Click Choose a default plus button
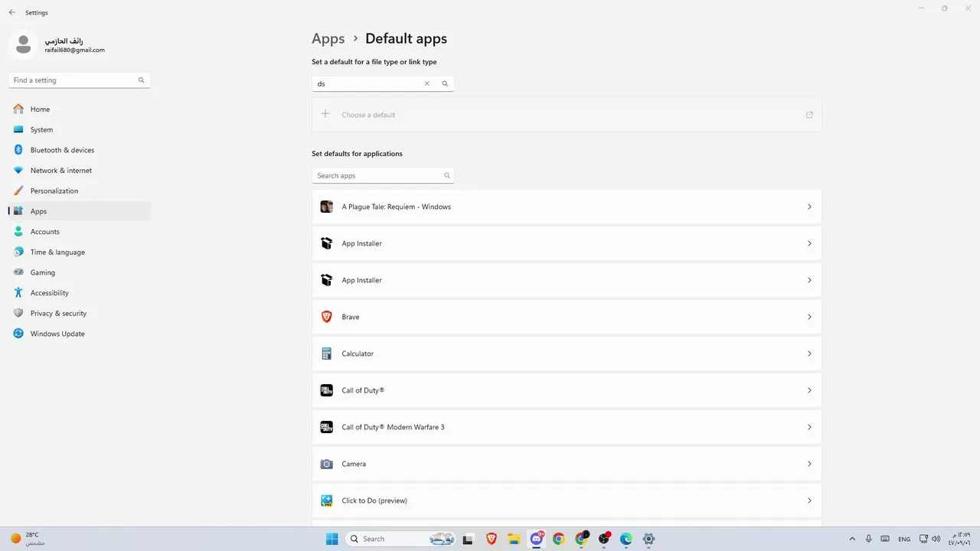This screenshot has height=551, width=980. pos(325,114)
